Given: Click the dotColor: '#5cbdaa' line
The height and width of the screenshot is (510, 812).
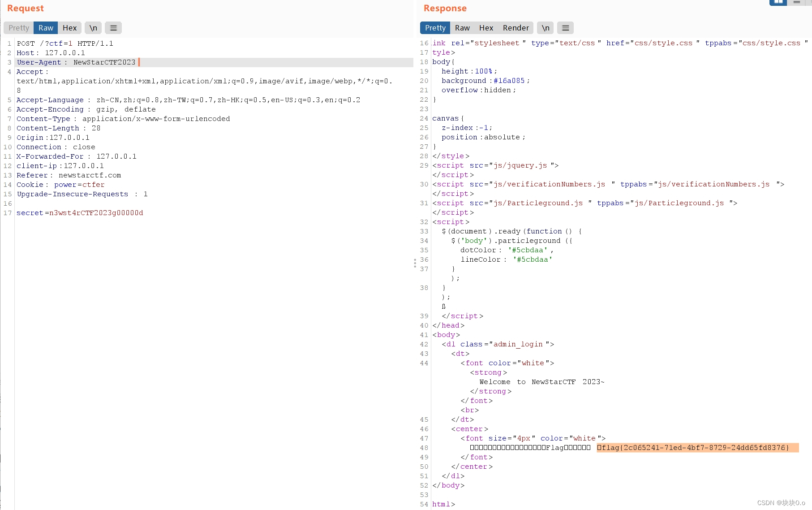Looking at the screenshot, I should tap(507, 250).
